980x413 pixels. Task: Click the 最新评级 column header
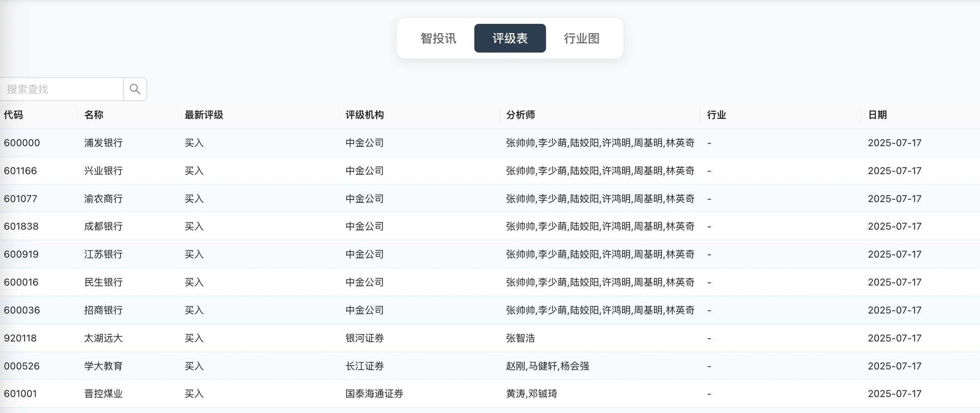coord(204,115)
